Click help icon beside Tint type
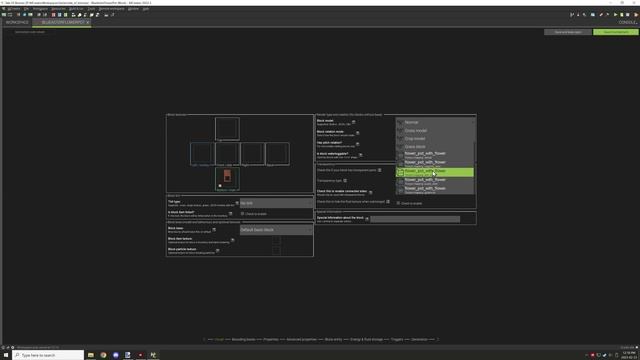The width and height of the screenshot is (640, 360). 237,202
